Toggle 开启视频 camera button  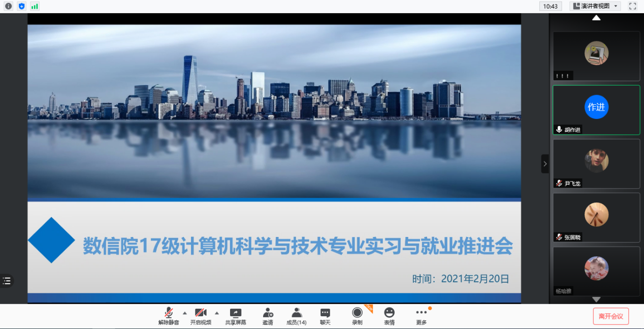click(201, 316)
